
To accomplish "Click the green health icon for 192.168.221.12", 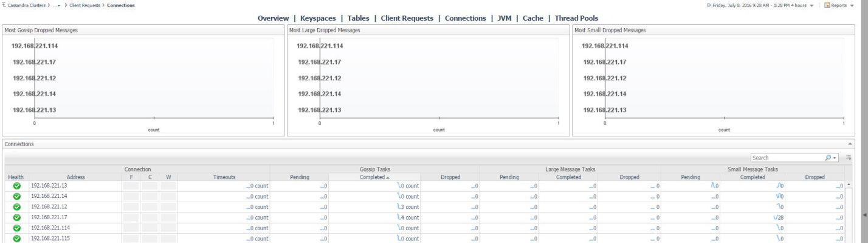I will point(16,206).
